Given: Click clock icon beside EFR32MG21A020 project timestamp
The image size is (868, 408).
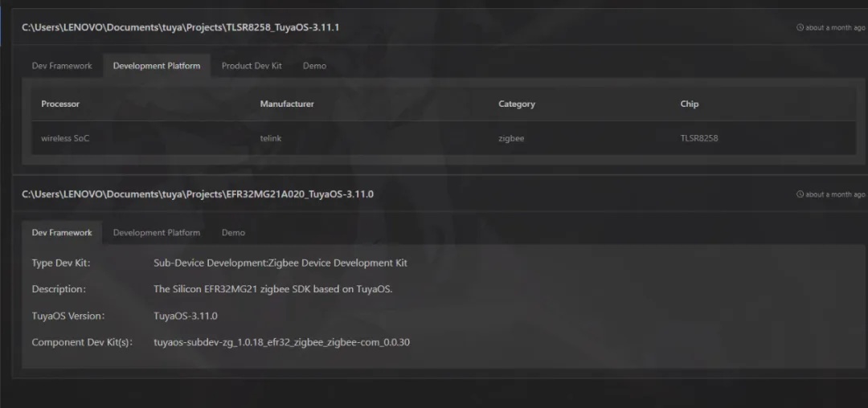Looking at the screenshot, I should 800,194.
